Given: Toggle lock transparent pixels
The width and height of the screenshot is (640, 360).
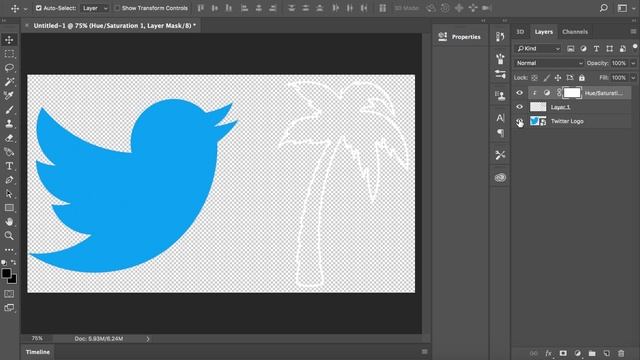Looking at the screenshot, I should click(x=534, y=78).
